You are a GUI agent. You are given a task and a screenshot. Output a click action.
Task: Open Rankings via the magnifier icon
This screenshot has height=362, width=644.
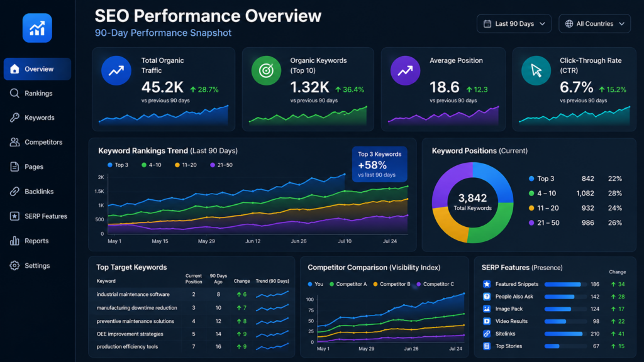[x=14, y=93]
